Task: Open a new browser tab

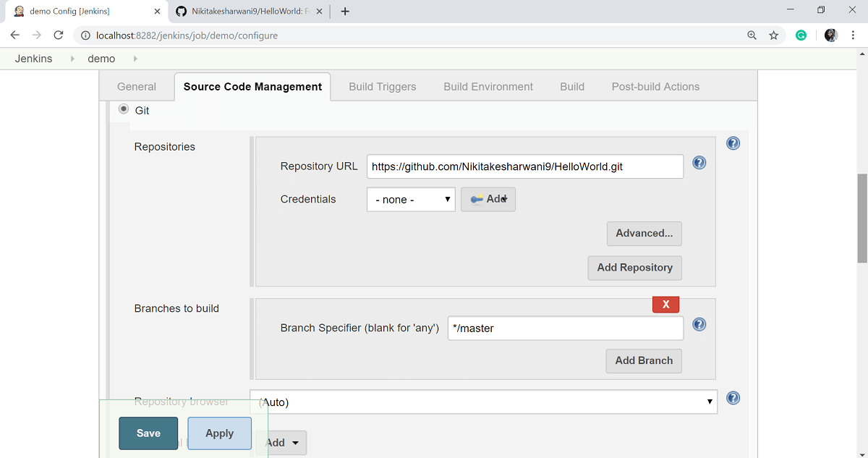Action: tap(345, 11)
